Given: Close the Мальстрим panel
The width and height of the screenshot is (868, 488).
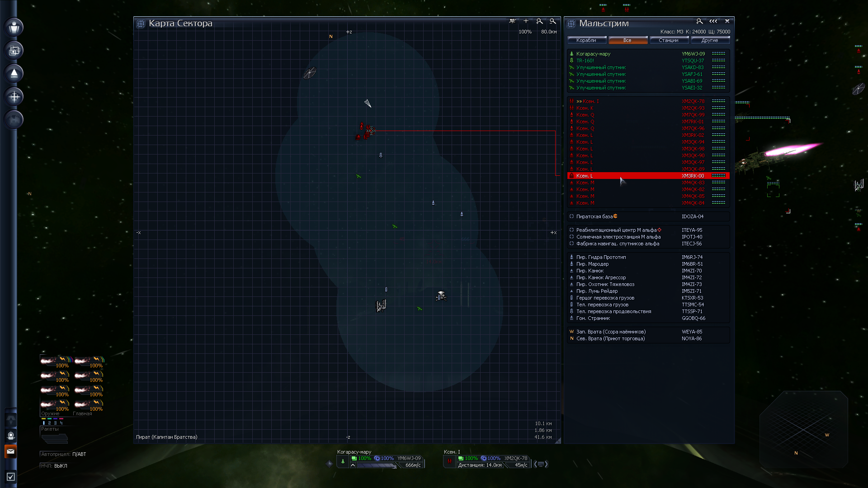Looking at the screenshot, I should (x=727, y=21).
